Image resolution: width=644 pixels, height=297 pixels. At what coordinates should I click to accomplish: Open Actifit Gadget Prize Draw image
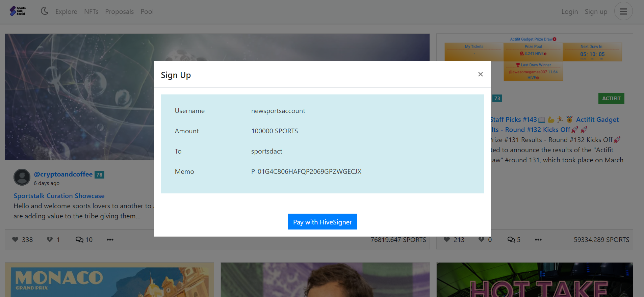point(533,59)
